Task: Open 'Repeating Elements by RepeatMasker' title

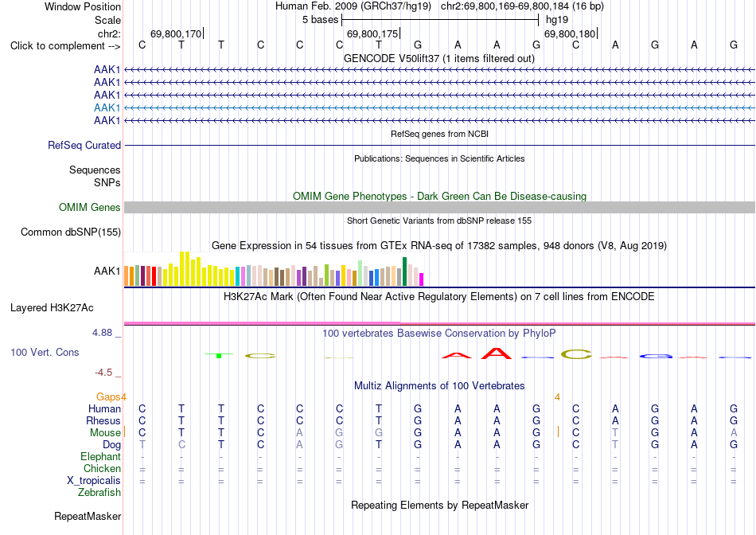Action: pos(440,506)
